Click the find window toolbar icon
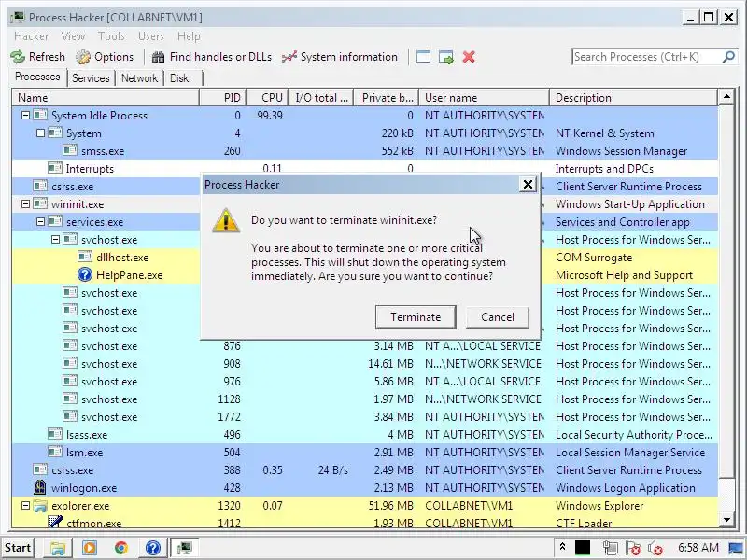The image size is (747, 560). point(424,57)
